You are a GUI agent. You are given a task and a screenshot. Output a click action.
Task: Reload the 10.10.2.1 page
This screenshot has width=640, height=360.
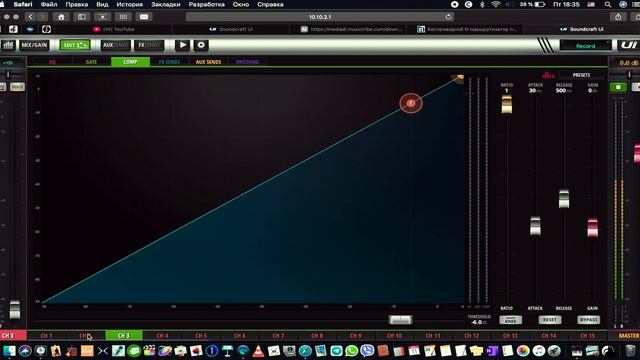point(448,17)
